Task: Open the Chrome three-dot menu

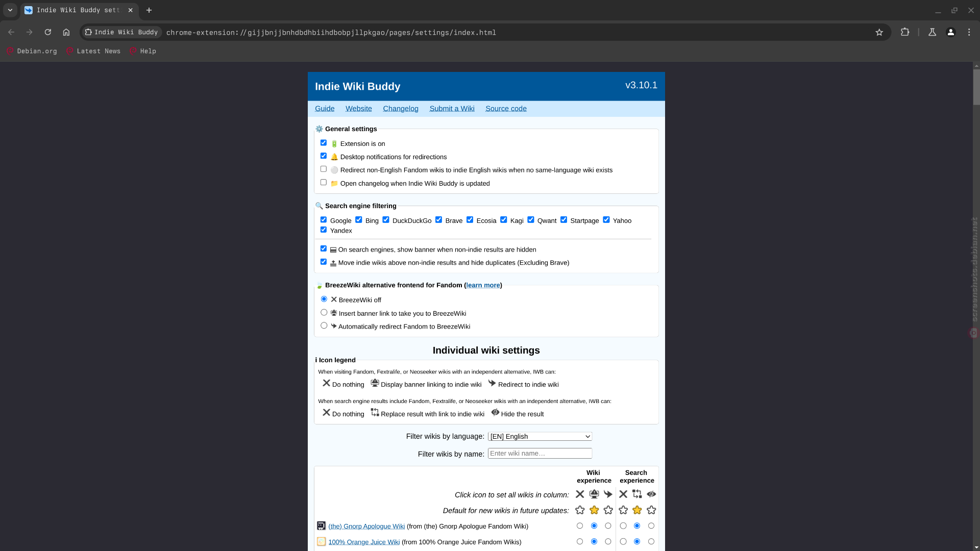Action: 969,32
